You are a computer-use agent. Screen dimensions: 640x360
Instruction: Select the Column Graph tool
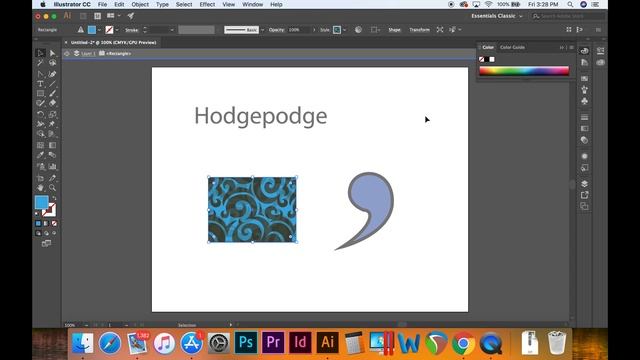tap(52, 167)
